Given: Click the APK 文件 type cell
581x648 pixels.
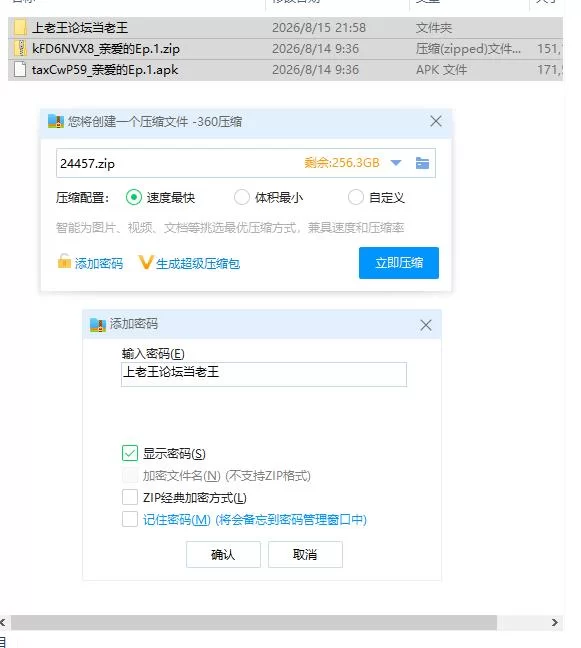Looking at the screenshot, I should click(x=441, y=70).
